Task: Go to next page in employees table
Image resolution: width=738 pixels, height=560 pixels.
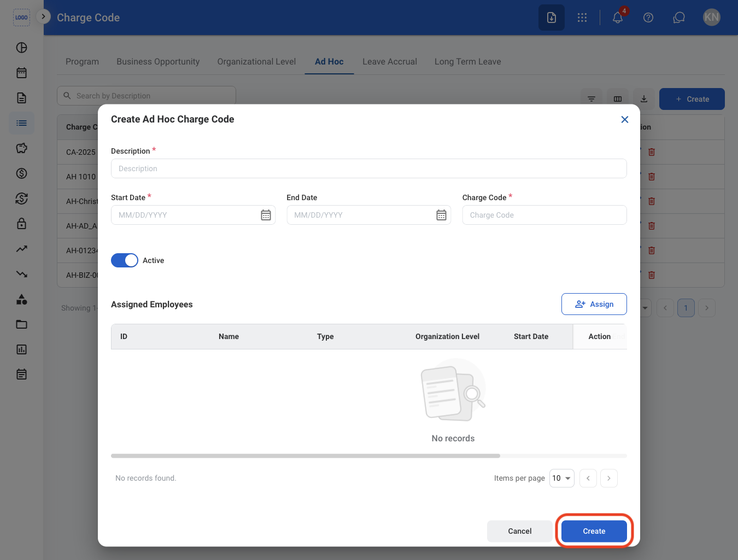Action: pos(609,478)
